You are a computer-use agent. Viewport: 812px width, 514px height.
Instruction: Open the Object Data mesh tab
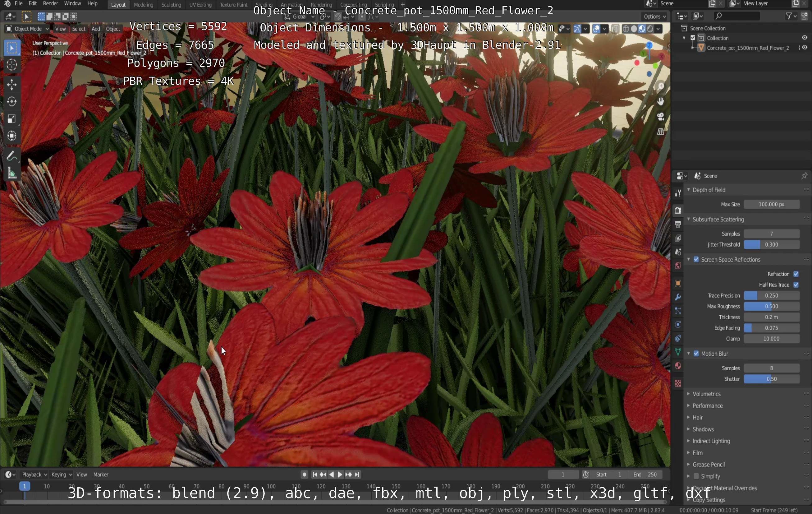click(678, 352)
